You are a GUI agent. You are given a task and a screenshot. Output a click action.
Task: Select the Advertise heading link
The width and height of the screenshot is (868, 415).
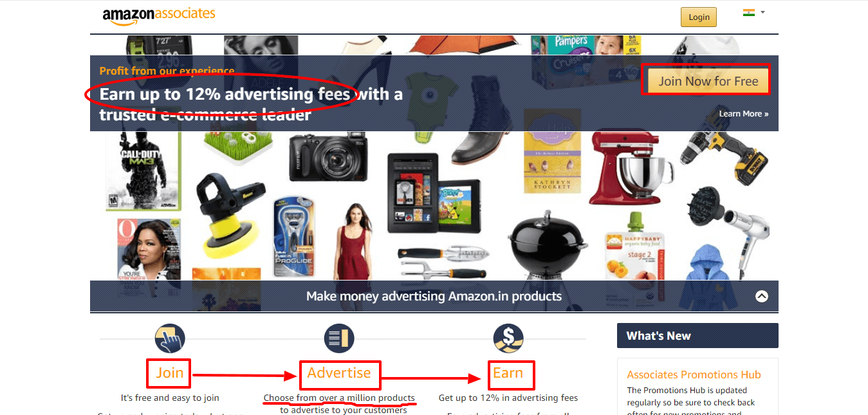(x=339, y=373)
